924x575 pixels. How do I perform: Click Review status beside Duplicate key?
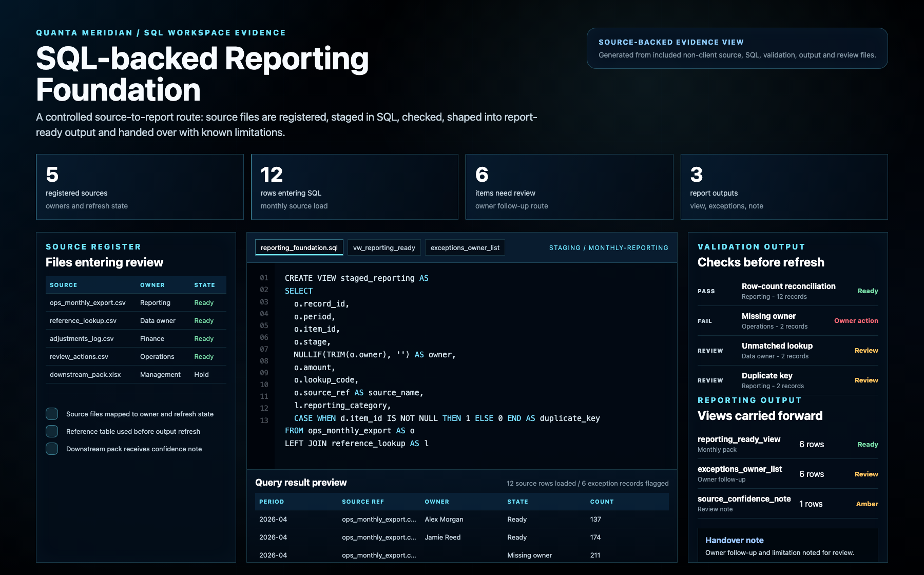point(866,380)
